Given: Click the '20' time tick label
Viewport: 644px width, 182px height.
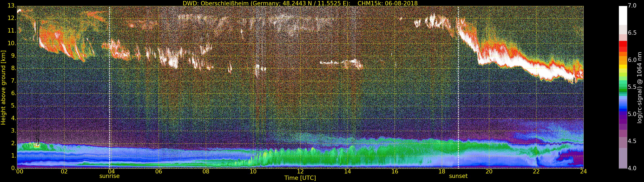Looking at the screenshot, I should click(489, 171).
